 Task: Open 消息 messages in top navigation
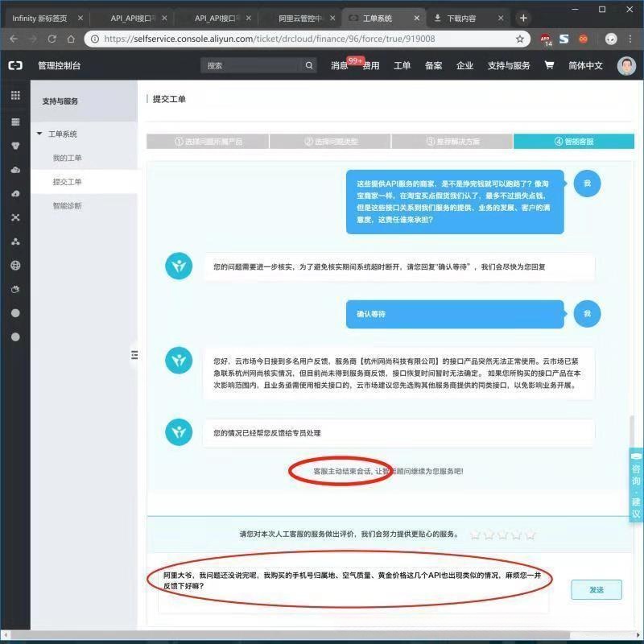[339, 66]
